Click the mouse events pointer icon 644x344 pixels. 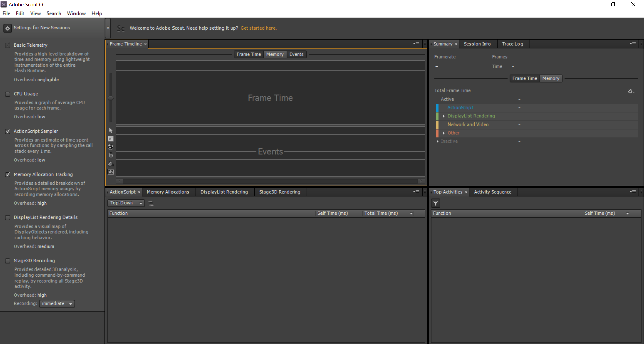click(x=111, y=130)
